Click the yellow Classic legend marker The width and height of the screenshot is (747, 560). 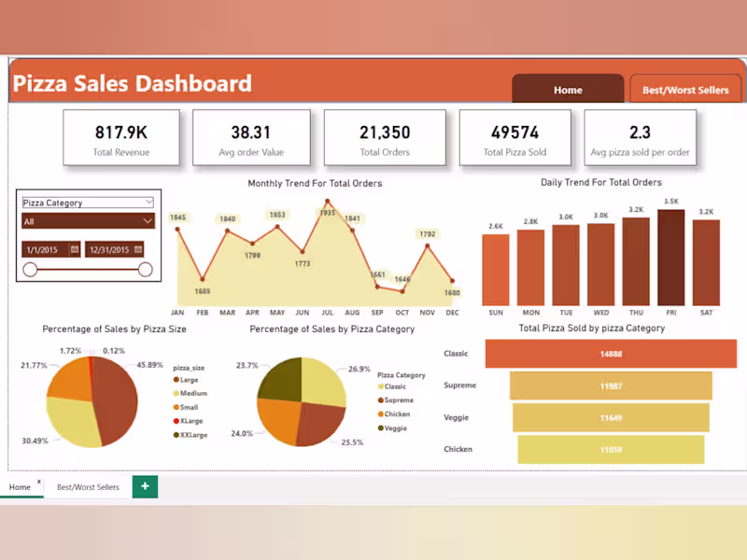pyautogui.click(x=381, y=386)
